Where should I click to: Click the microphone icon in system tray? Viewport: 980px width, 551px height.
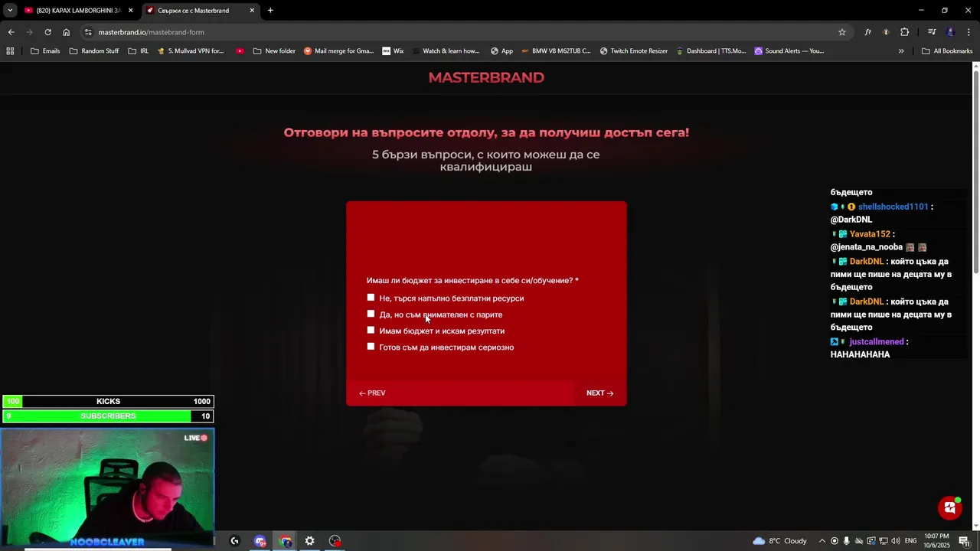click(x=847, y=541)
